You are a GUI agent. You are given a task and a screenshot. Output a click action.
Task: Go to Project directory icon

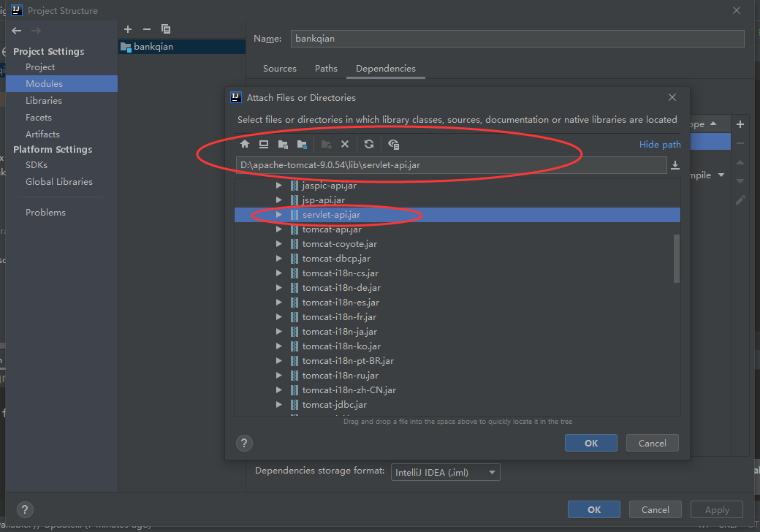(283, 144)
